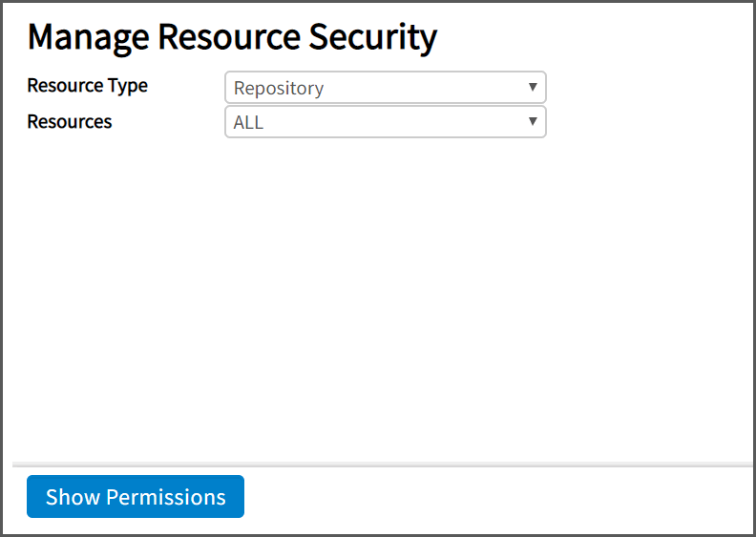Image resolution: width=756 pixels, height=537 pixels.
Task: Click the blank space right of the Resource Type dropdown
Action: (x=649, y=88)
